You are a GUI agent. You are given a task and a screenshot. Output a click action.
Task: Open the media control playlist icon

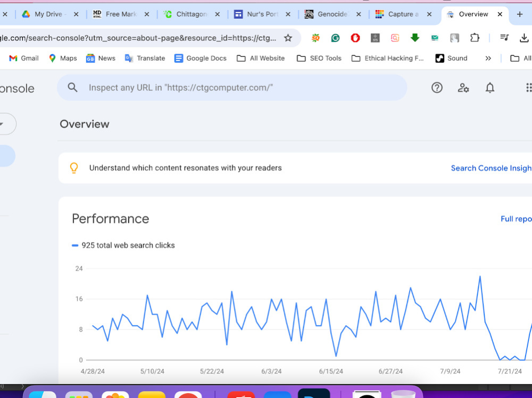pyautogui.click(x=504, y=38)
